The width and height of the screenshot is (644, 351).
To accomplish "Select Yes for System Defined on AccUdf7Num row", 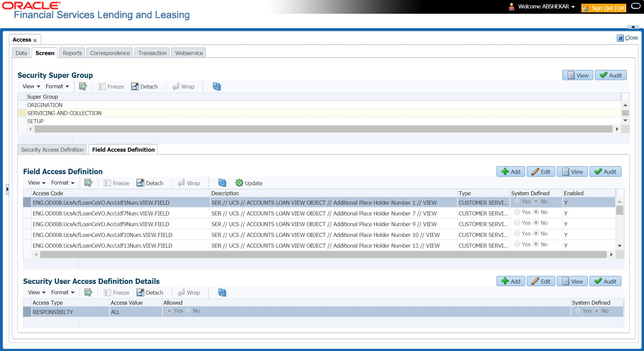I will pos(518,212).
